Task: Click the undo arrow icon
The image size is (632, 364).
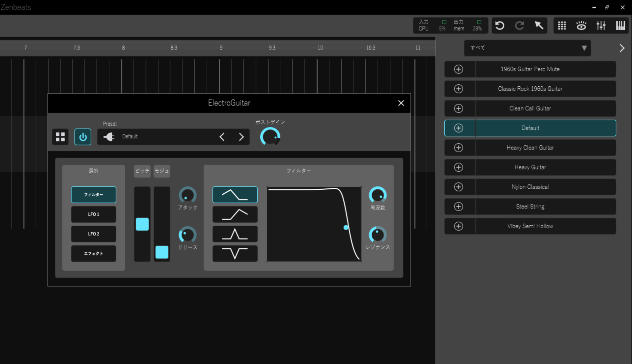Action: tap(500, 26)
